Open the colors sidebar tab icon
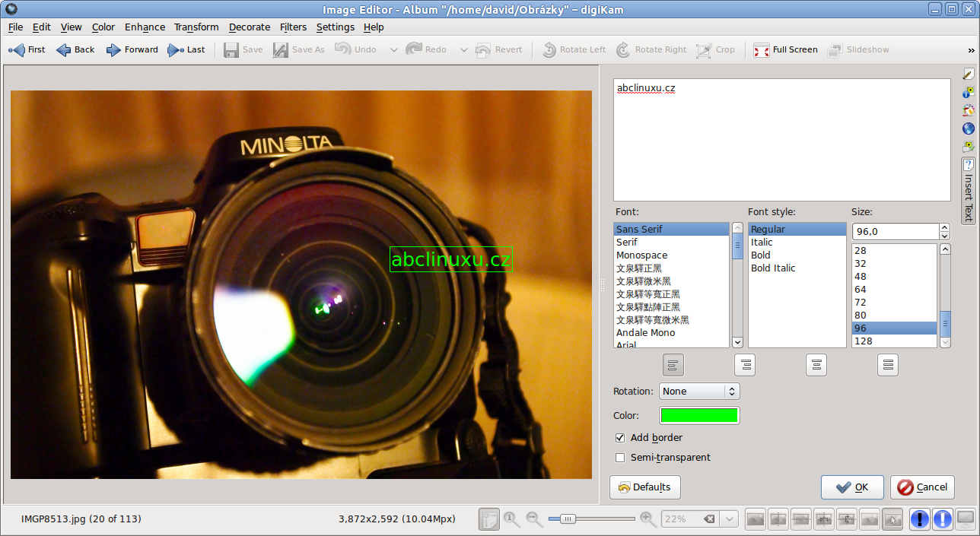980x536 pixels. coord(969,110)
